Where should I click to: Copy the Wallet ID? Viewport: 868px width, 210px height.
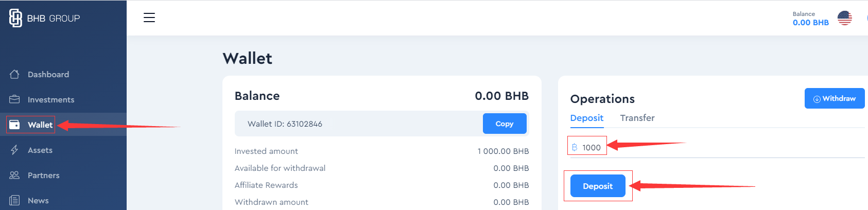pyautogui.click(x=505, y=124)
